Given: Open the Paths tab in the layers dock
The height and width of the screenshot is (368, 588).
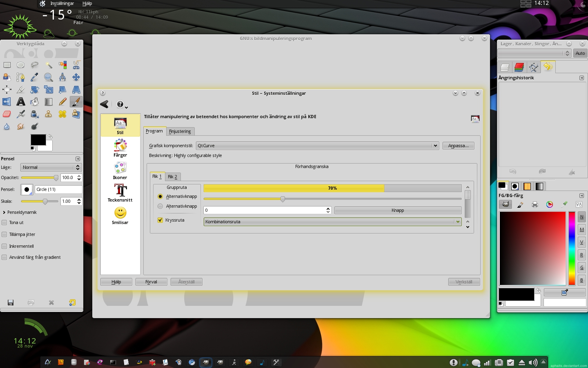Looking at the screenshot, I should tap(533, 67).
